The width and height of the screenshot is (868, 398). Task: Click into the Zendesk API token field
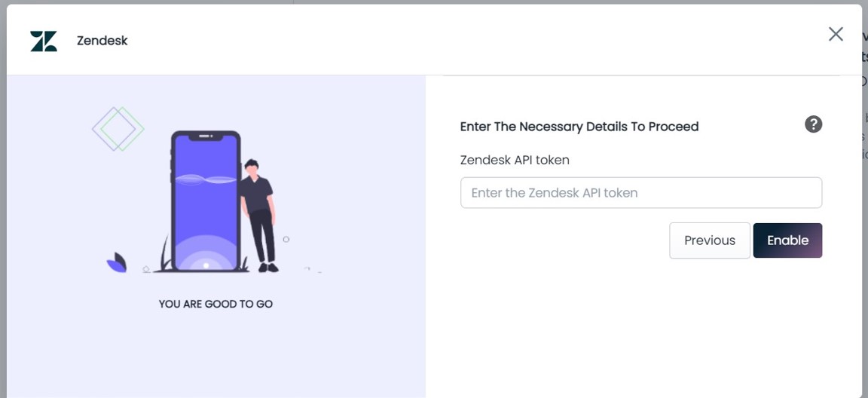[641, 193]
